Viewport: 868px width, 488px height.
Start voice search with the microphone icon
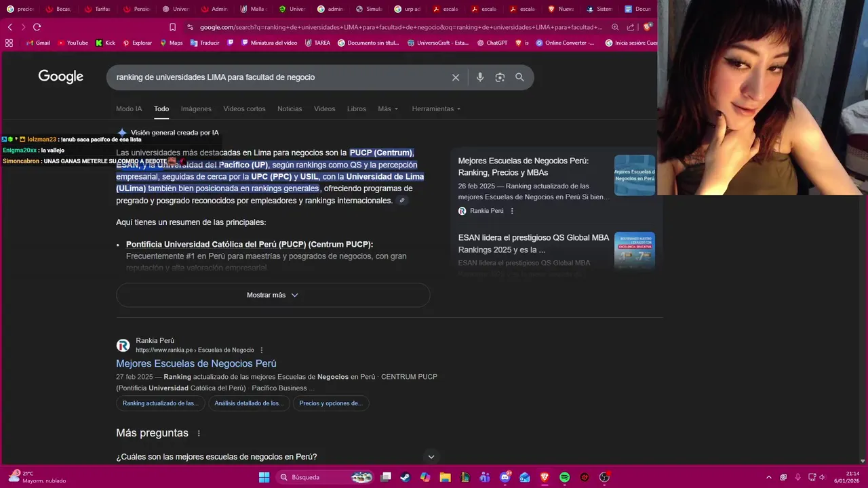click(480, 77)
